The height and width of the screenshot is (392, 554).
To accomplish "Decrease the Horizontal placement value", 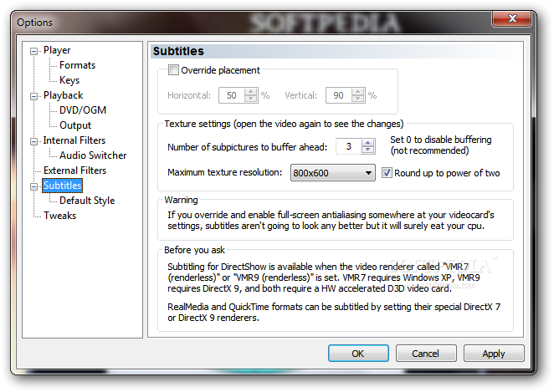I will 251,99.
